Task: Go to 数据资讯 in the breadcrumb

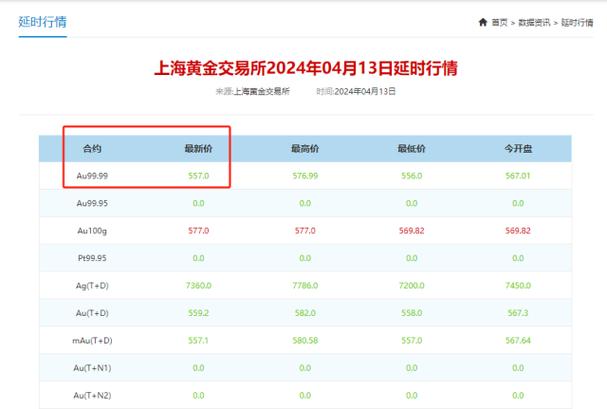Action: coord(534,23)
